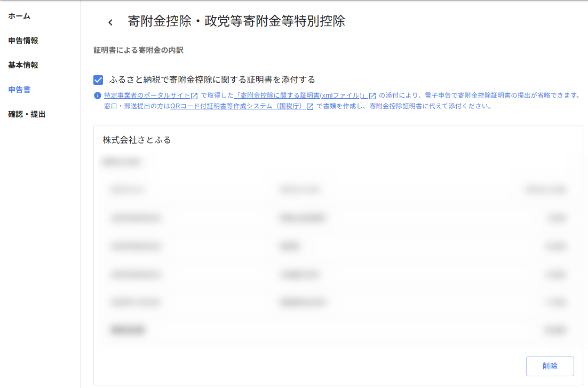Click the ふるさと納税で寄附金控除に関する証明書を添付する label
The width and height of the screenshot is (588, 388).
pos(212,80)
